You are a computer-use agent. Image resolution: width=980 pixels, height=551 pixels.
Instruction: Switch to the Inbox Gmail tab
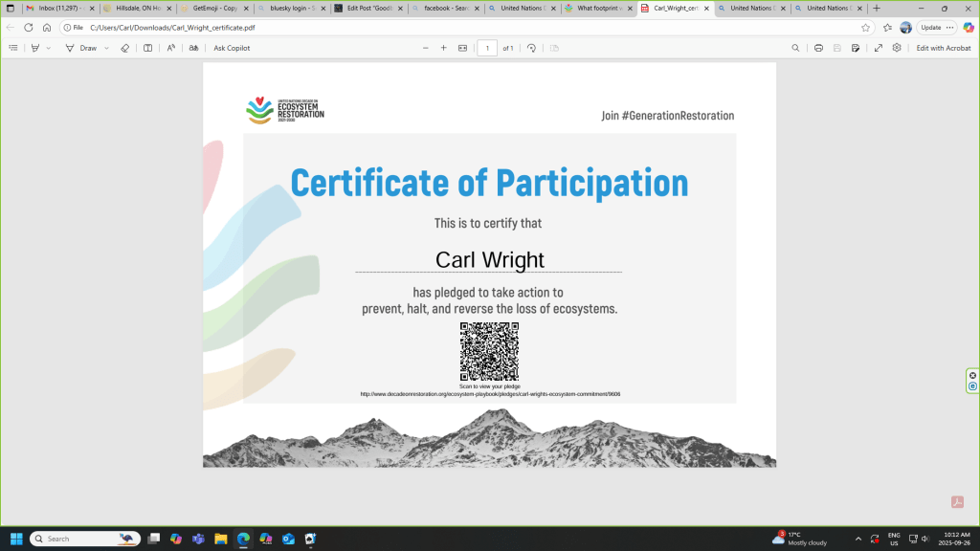click(x=57, y=9)
